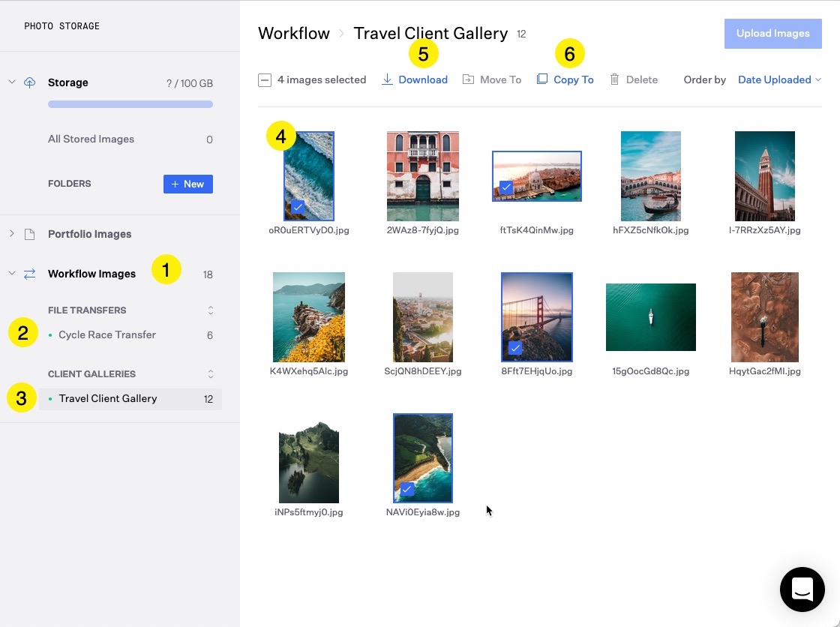Expand the Portfolio Images section
The image size is (840, 627).
[x=12, y=234]
